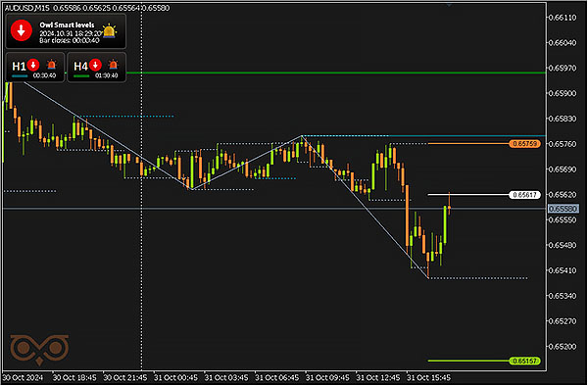Click the 0.66040 price scale value

click(563, 43)
